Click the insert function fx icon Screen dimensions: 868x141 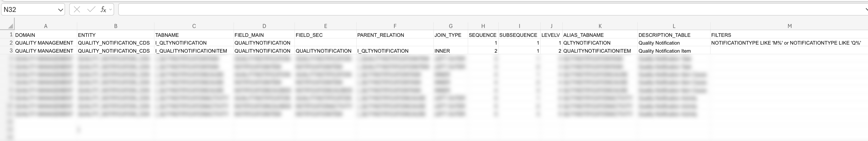coord(103,10)
